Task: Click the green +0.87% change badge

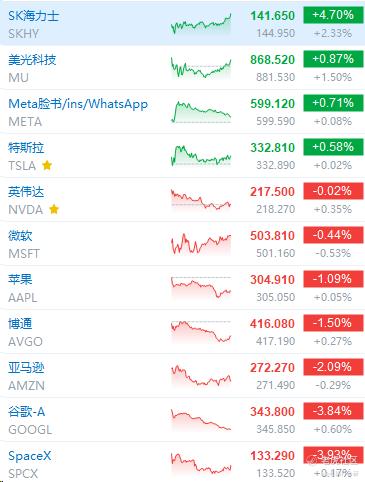Action: (x=333, y=59)
